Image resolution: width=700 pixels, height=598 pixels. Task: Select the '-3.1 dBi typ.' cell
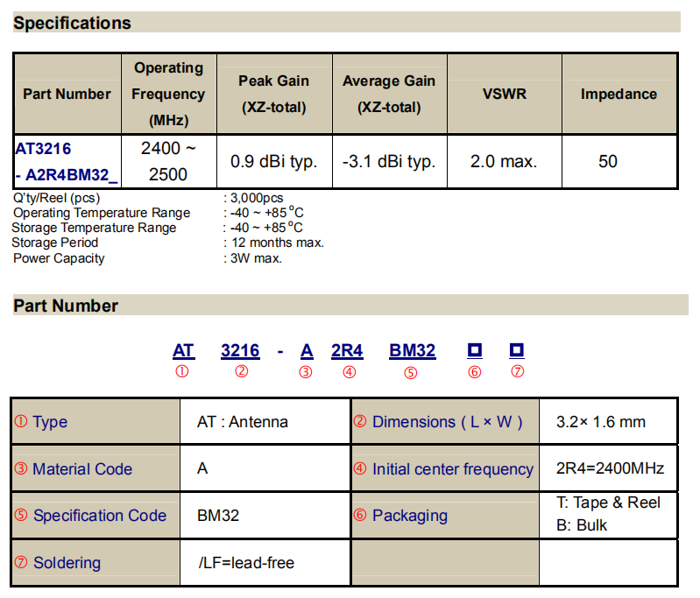389,162
